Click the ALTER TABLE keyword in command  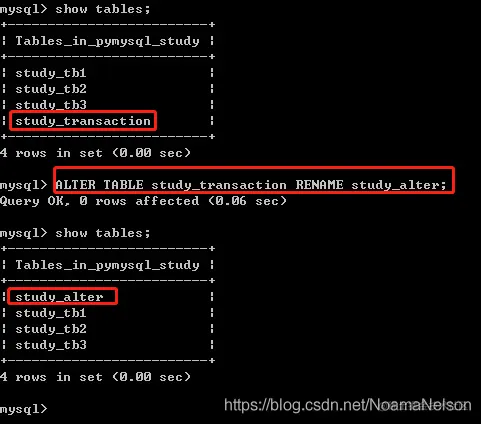[99, 185]
